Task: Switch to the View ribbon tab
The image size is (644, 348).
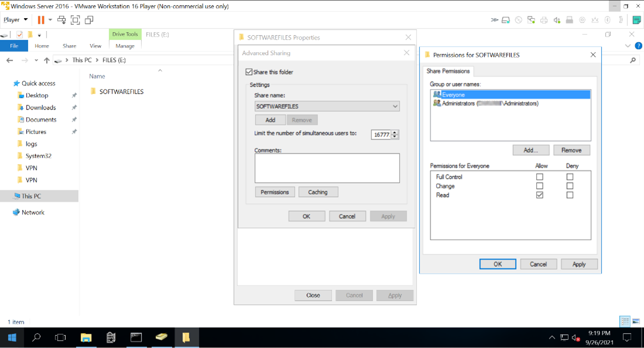Action: (x=95, y=46)
